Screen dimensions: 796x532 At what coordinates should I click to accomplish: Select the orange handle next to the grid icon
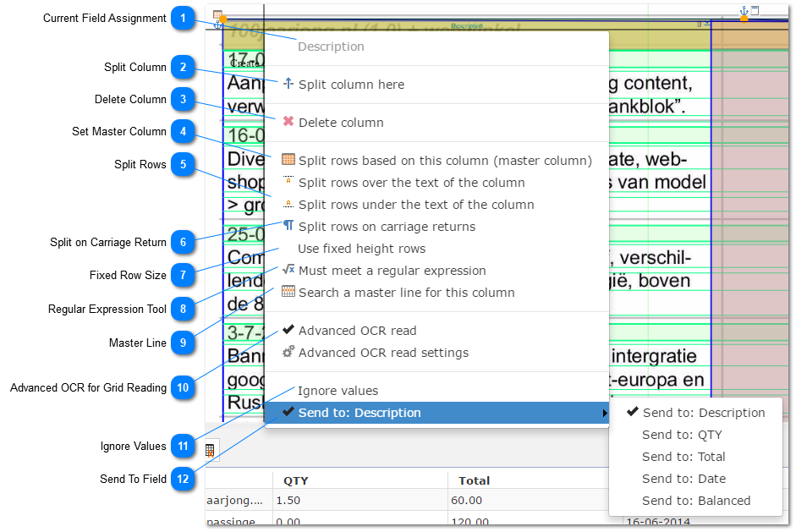pos(223,19)
